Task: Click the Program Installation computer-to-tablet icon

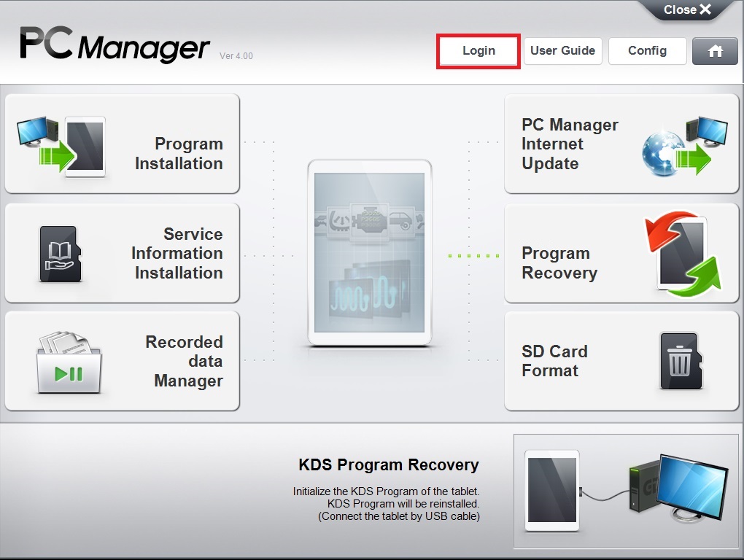Action: point(61,146)
